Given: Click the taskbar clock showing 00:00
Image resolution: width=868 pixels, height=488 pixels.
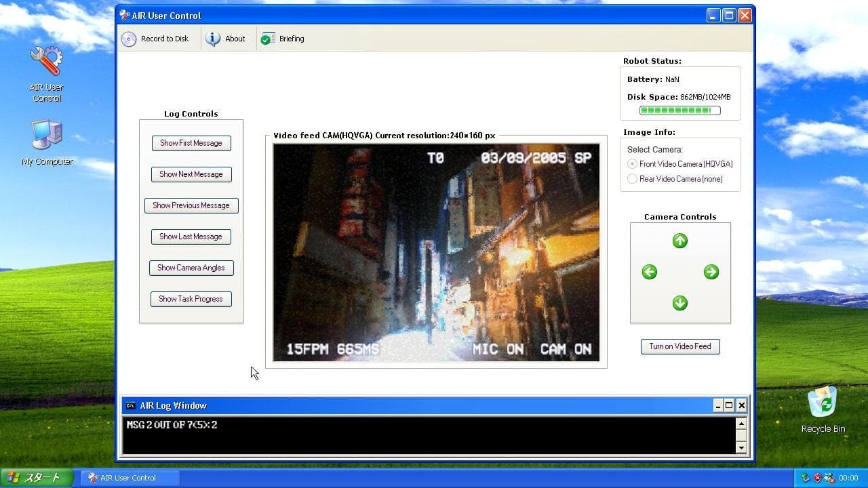Looking at the screenshot, I should [848, 478].
